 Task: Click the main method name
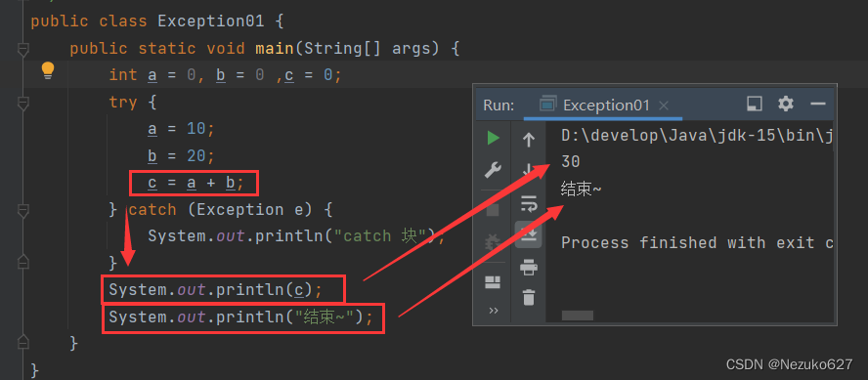pyautogui.click(x=274, y=49)
